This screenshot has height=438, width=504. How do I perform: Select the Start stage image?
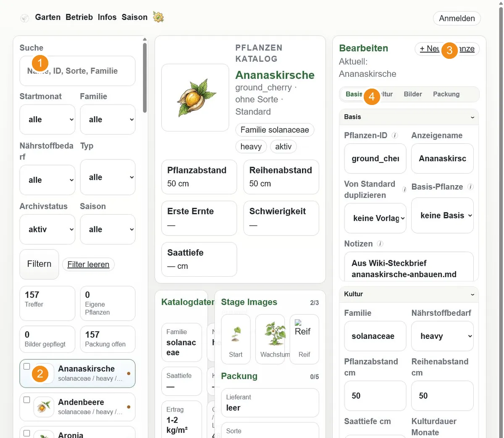click(236, 339)
